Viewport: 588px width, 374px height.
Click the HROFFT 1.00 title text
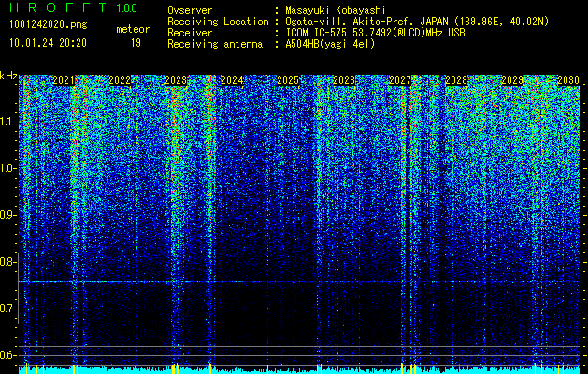73,7
